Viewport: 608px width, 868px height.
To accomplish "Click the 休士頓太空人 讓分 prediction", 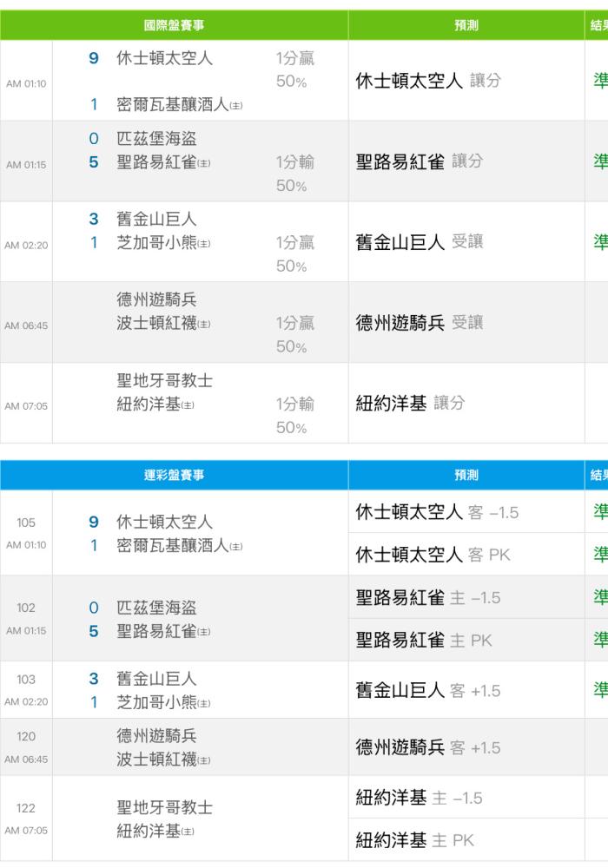I will [x=428, y=81].
